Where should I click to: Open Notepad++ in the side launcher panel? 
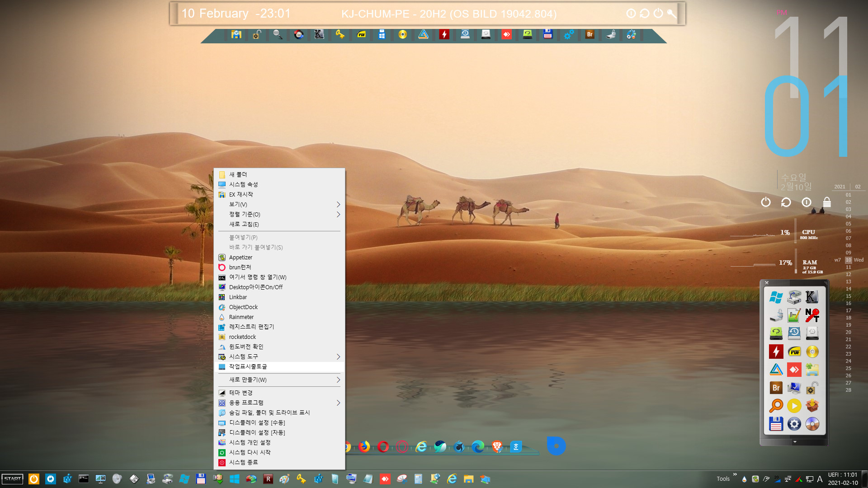click(x=794, y=315)
